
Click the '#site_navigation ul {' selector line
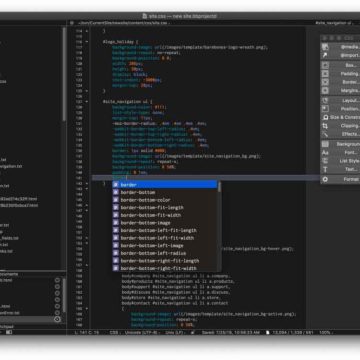pyautogui.click(x=128, y=101)
